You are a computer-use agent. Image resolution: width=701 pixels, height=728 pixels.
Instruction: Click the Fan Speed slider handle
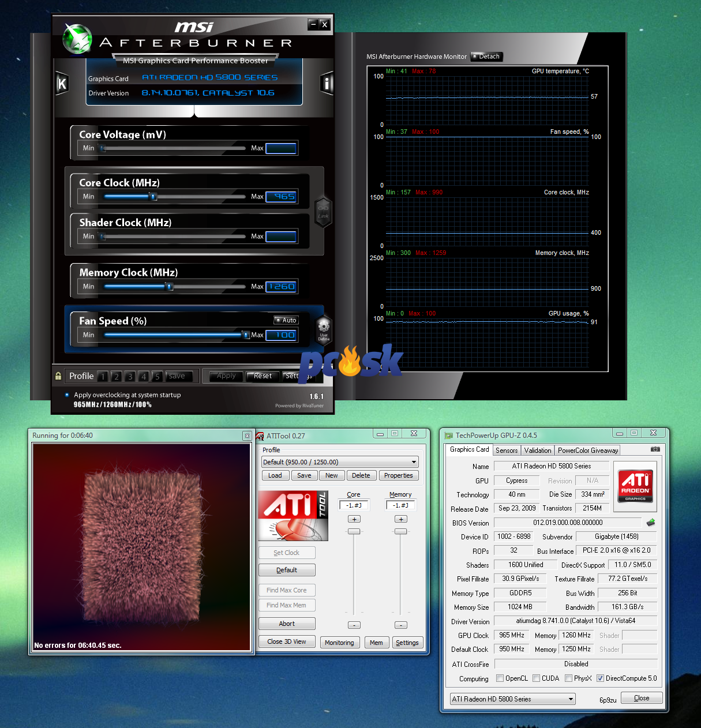click(x=246, y=335)
